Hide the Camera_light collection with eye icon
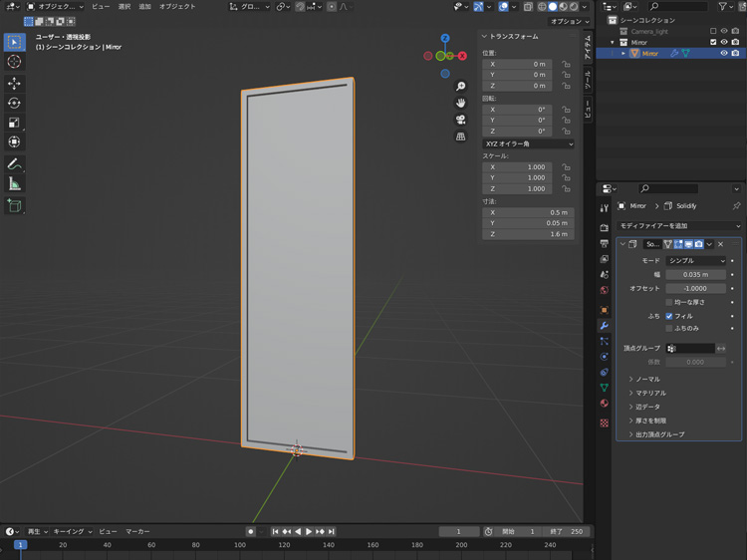Viewport: 747px width, 560px height. 724,31
